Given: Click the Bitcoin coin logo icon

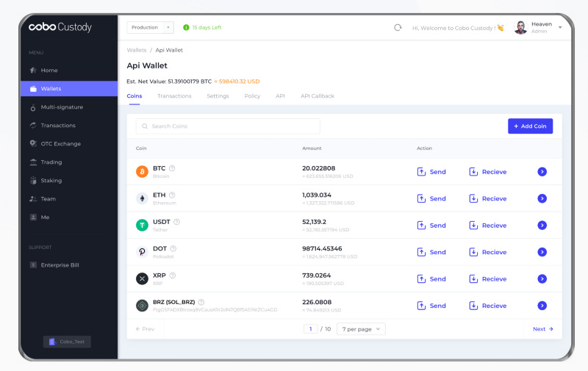Looking at the screenshot, I should pyautogui.click(x=142, y=172).
